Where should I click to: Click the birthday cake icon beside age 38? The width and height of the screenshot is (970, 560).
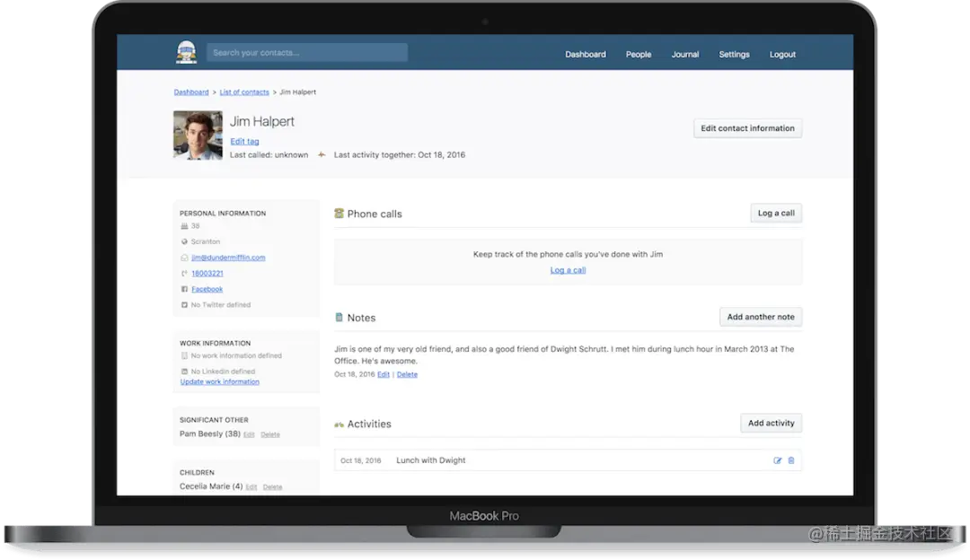point(184,226)
